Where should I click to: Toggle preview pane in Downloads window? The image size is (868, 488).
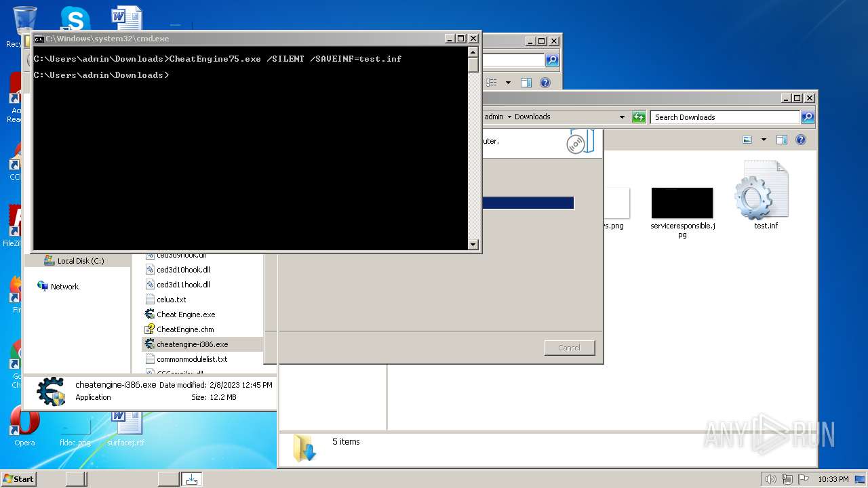click(782, 140)
